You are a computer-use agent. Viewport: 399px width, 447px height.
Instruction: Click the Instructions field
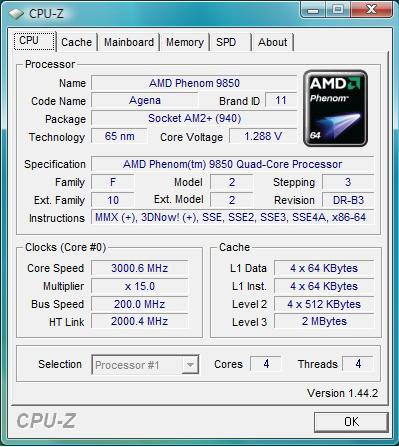pyautogui.click(x=232, y=217)
